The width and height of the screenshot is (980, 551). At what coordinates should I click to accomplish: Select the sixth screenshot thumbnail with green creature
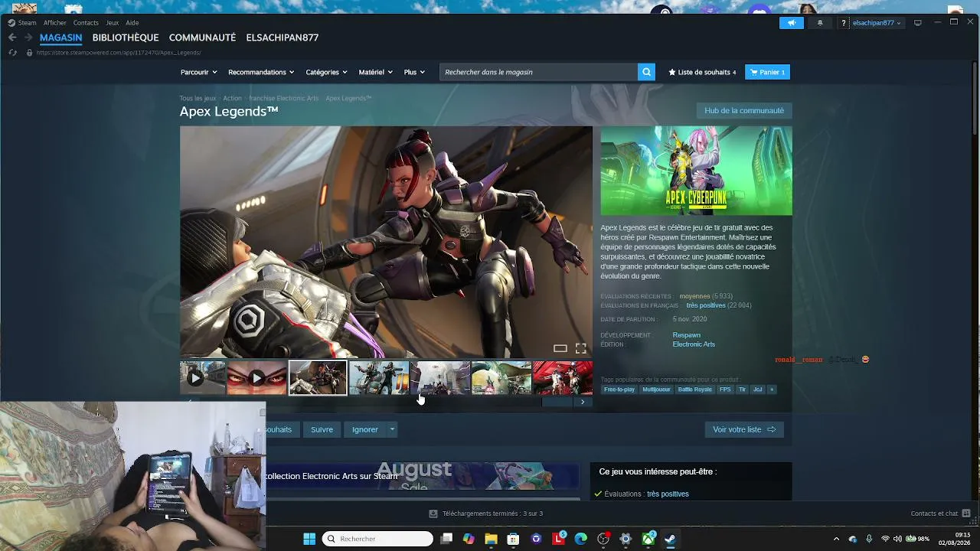point(501,378)
